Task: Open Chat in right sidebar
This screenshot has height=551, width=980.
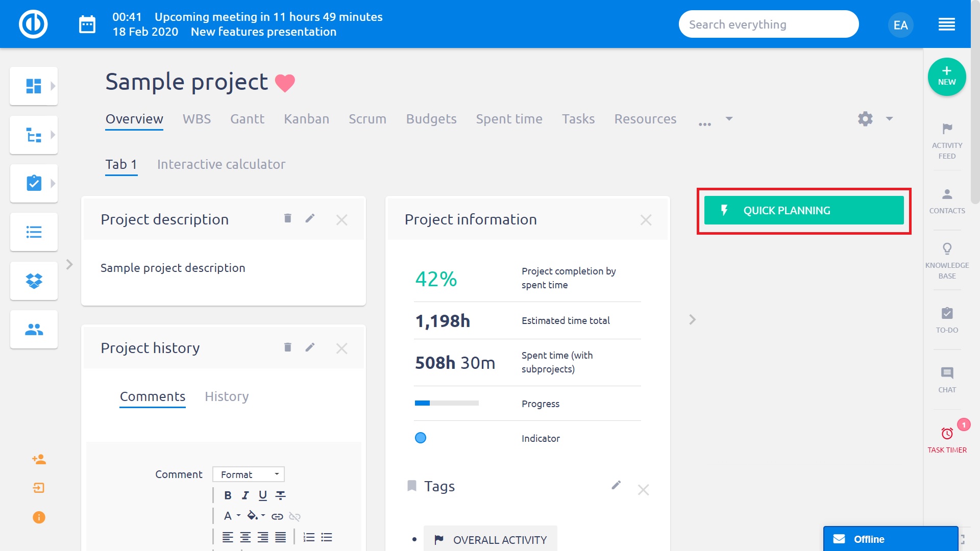Action: click(x=947, y=380)
